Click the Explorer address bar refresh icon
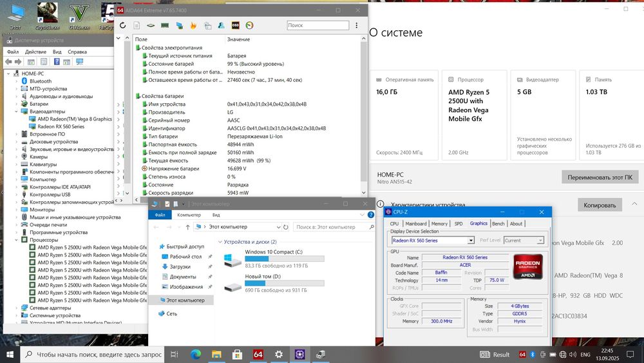Viewport: 644px width, 363px height. 286,227
